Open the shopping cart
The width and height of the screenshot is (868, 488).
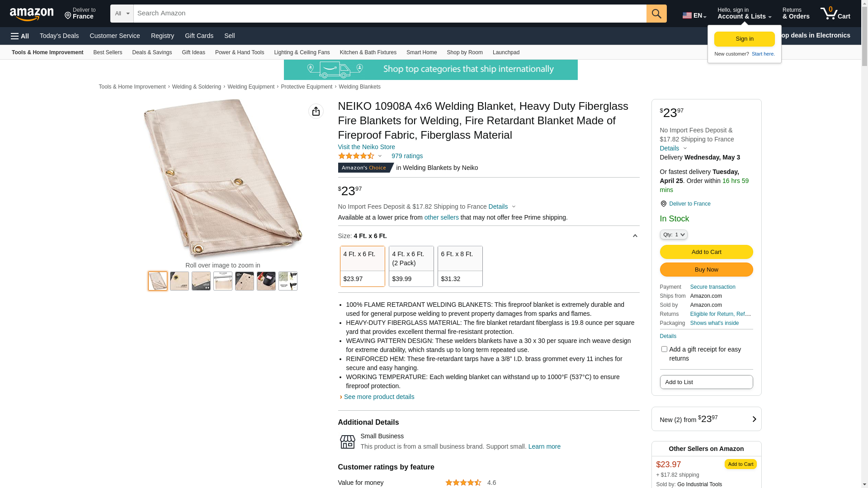coord(835,14)
